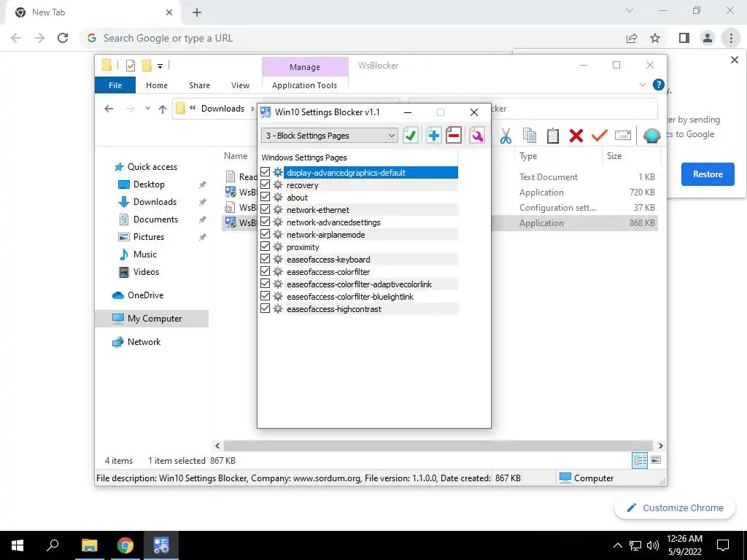Open the Block Settings Pages dropdown
The height and width of the screenshot is (560, 747).
point(329,136)
